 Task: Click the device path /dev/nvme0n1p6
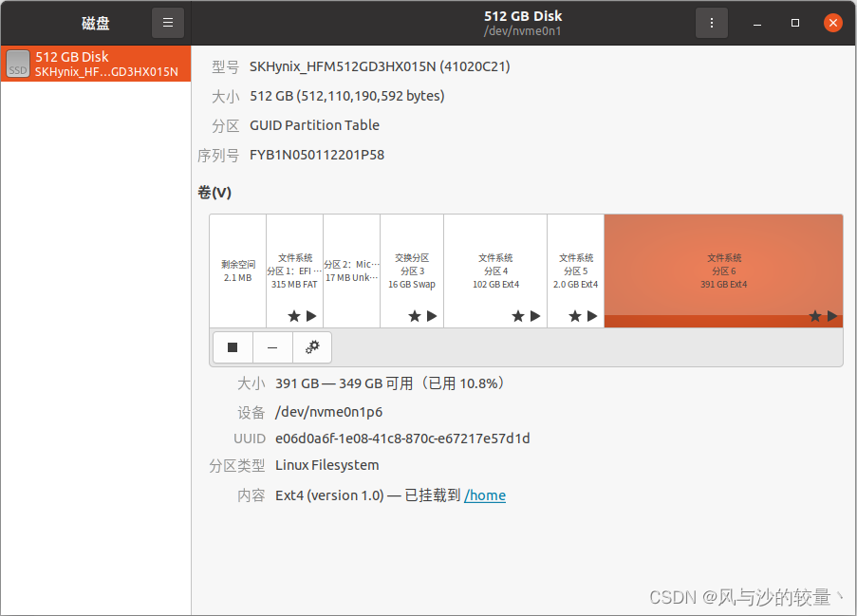point(329,412)
